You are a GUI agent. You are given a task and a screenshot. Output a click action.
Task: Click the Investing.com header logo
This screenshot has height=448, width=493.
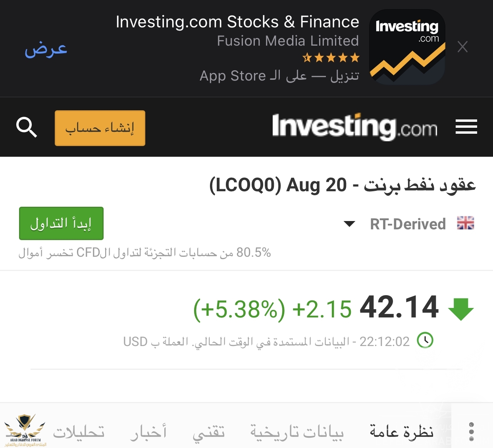pyautogui.click(x=354, y=127)
